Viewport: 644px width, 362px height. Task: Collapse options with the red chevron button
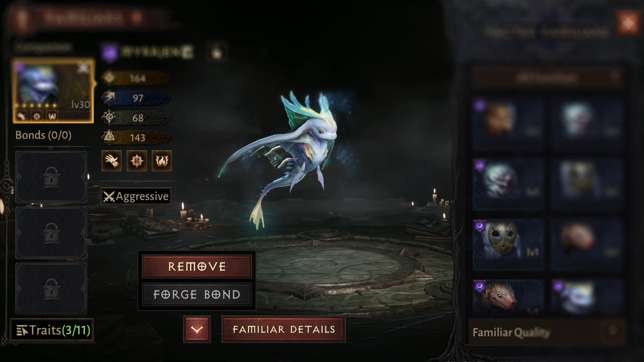(x=197, y=329)
